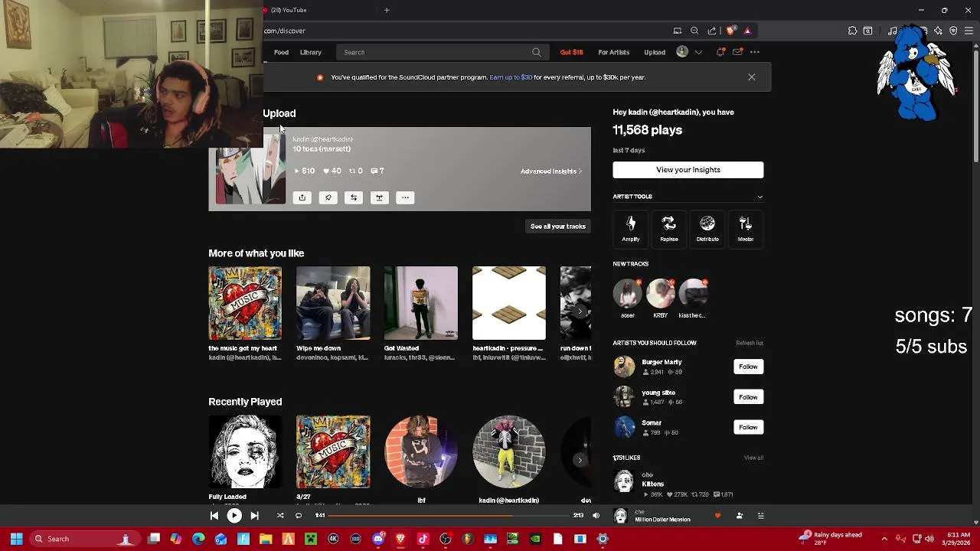This screenshot has height=551, width=980.
Task: Click See all your tracks
Action: click(558, 227)
